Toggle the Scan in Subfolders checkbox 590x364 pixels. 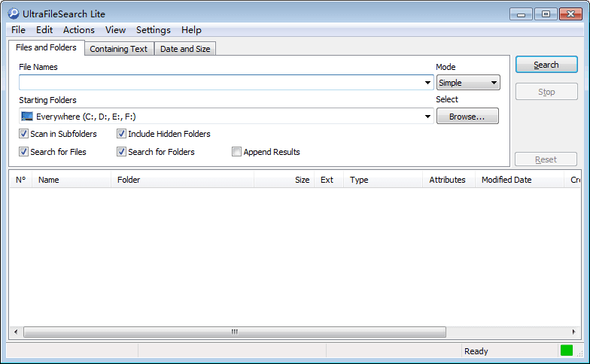point(24,134)
